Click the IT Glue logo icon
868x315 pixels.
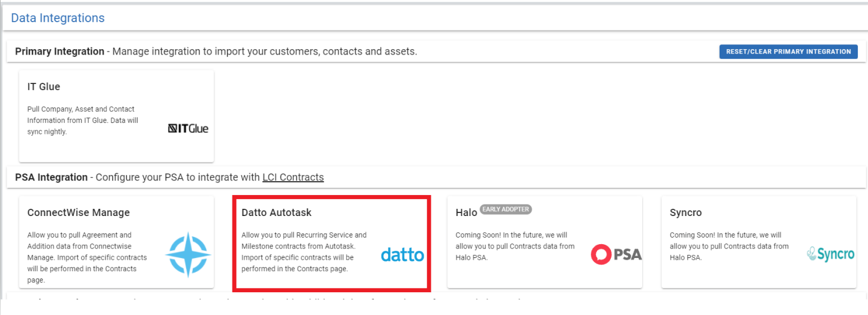188,128
